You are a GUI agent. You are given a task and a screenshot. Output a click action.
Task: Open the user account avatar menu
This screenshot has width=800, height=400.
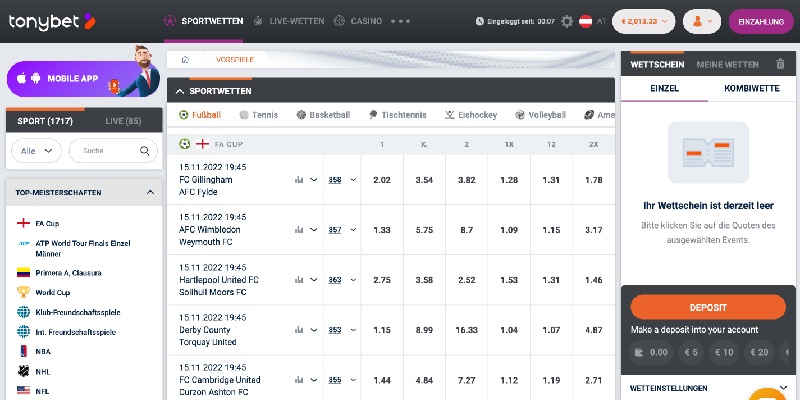coord(702,21)
